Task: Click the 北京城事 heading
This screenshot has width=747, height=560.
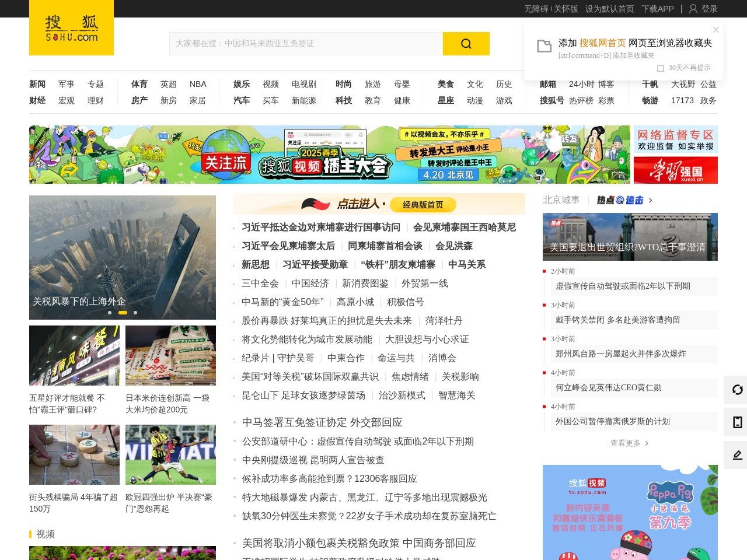Action: [x=561, y=200]
